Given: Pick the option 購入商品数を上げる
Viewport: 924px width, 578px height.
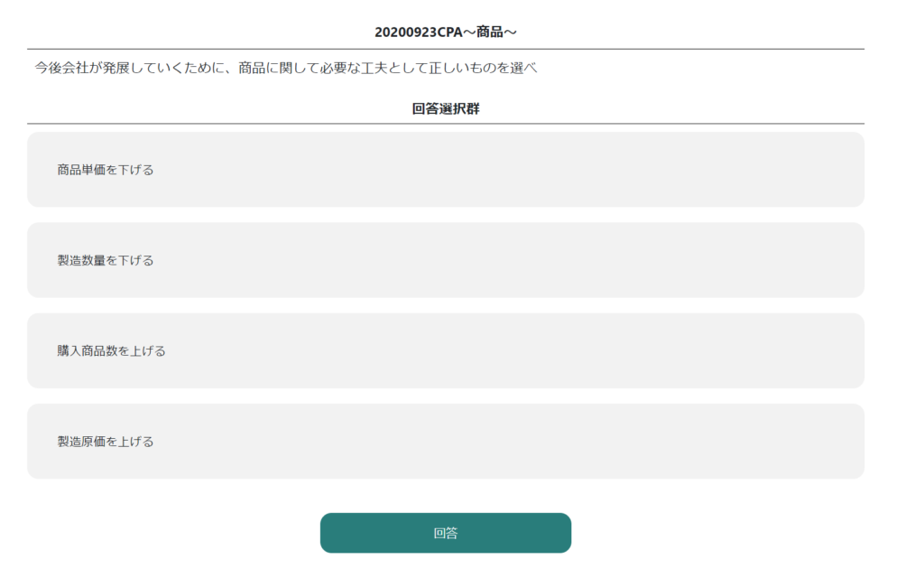Looking at the screenshot, I should coord(446,351).
